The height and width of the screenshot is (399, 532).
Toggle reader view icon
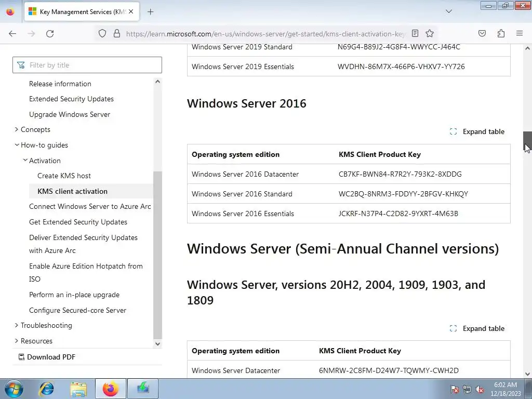(x=415, y=33)
